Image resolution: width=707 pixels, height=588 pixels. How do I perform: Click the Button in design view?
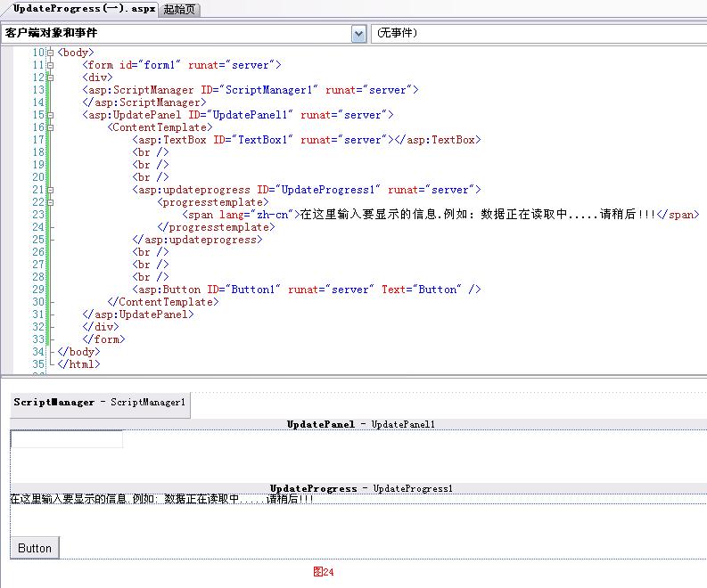[x=35, y=548]
